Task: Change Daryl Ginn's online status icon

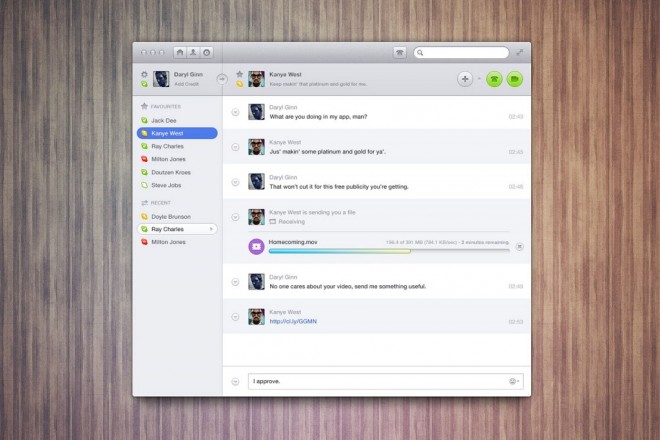Action: click(144, 84)
